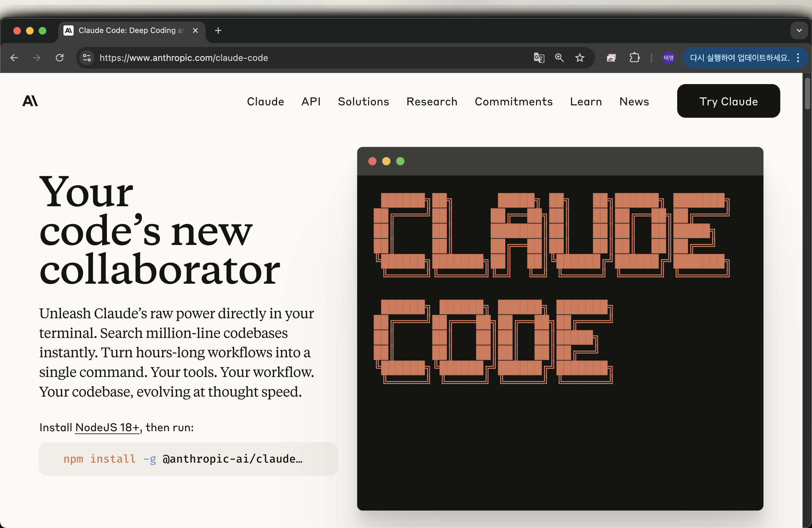Open the API navigation item
812x528 pixels.
click(x=311, y=101)
